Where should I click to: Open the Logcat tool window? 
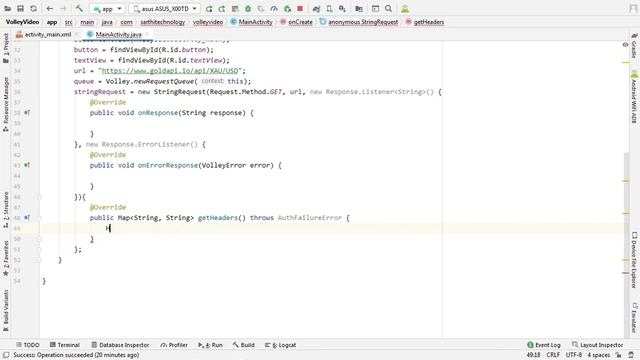click(280, 345)
